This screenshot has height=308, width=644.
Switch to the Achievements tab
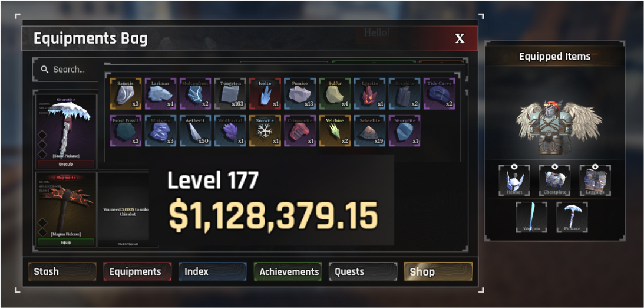[288, 271]
